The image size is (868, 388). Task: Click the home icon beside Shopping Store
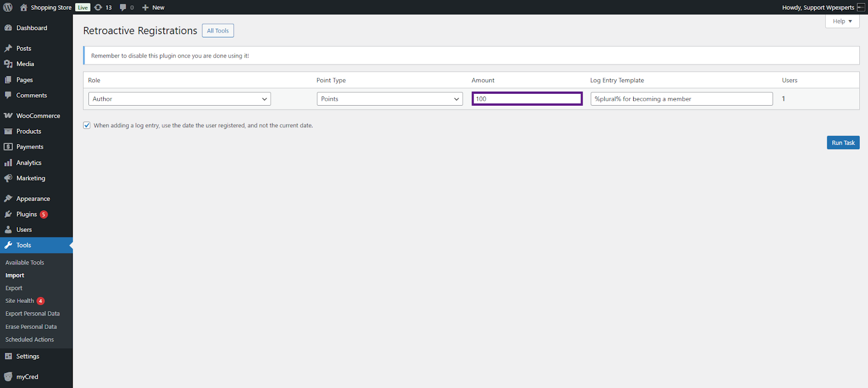click(24, 8)
